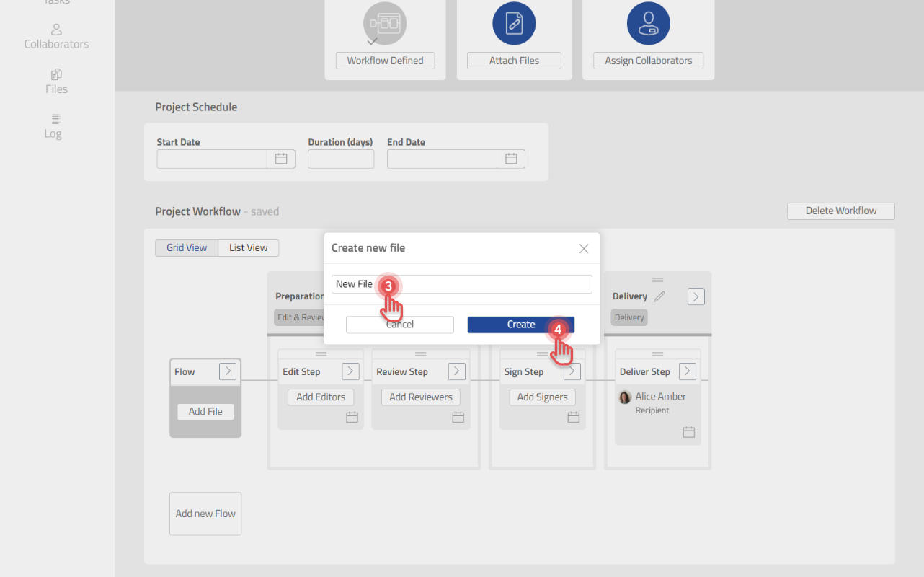The height and width of the screenshot is (577, 924).
Task: Click the Assign Collaborators person icon
Action: tap(648, 23)
